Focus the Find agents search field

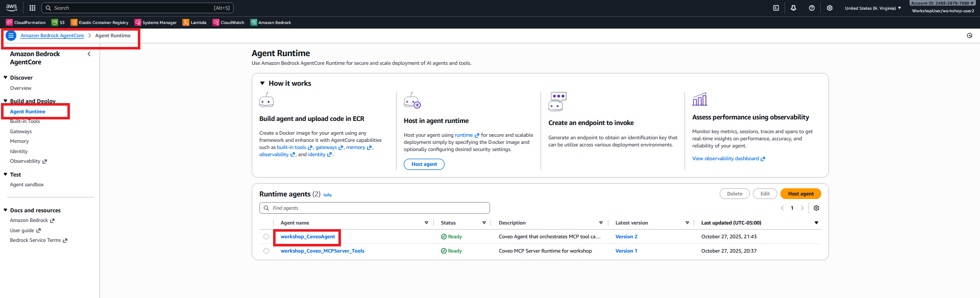coord(375,208)
